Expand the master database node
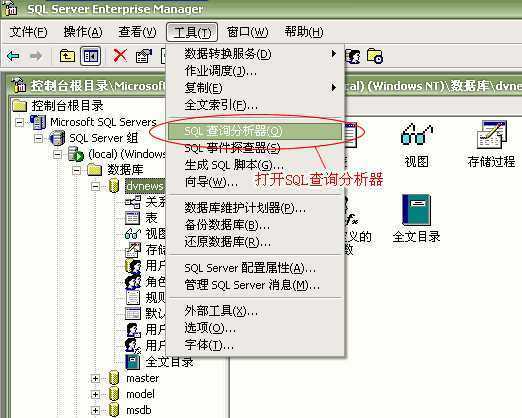 click(x=95, y=378)
